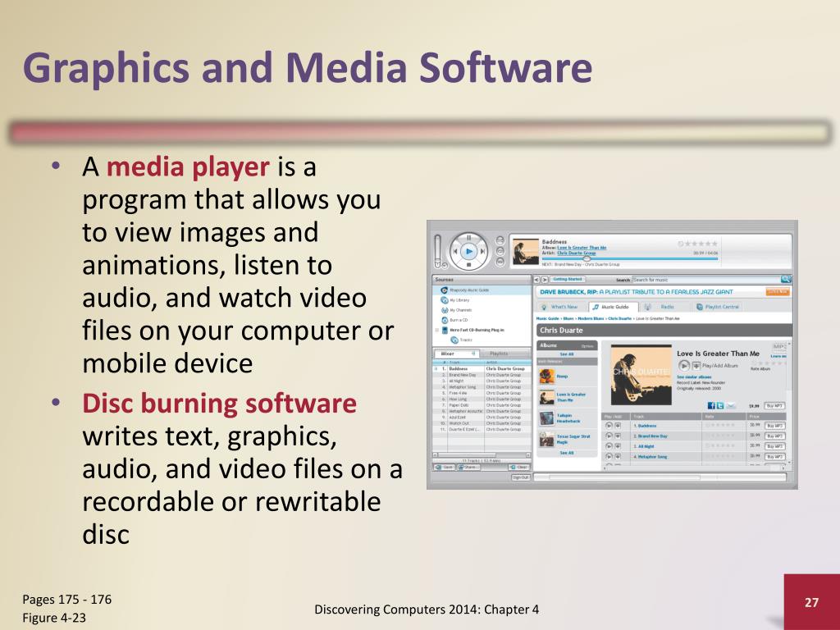Image resolution: width=840 pixels, height=630 pixels.
Task: Share the album via the email envelope icon
Action: (731, 405)
